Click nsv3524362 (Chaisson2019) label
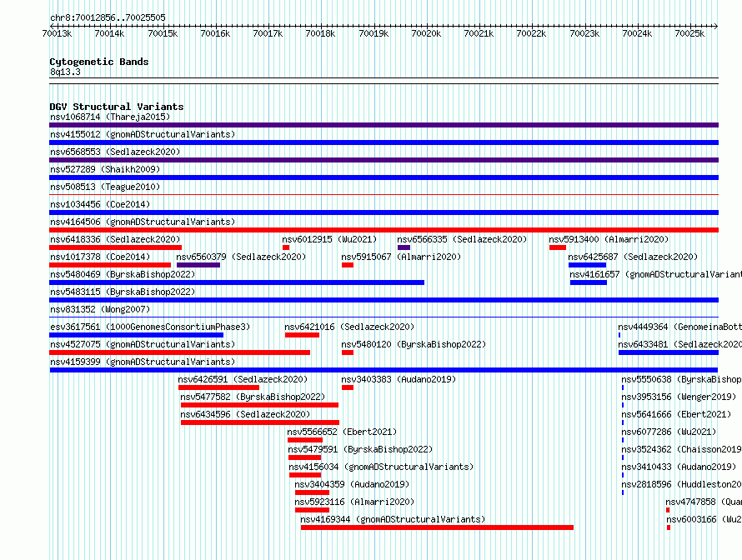The image size is (742, 560). 681,449
